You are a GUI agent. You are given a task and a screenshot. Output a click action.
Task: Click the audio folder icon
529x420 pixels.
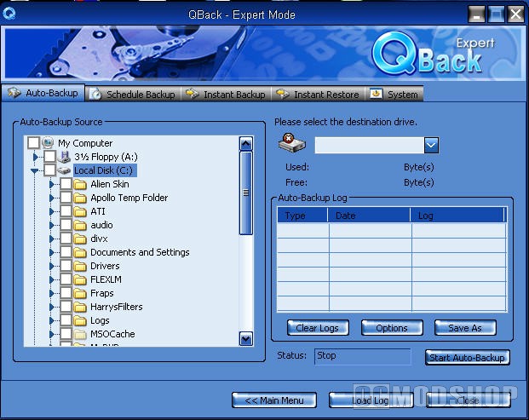80,225
